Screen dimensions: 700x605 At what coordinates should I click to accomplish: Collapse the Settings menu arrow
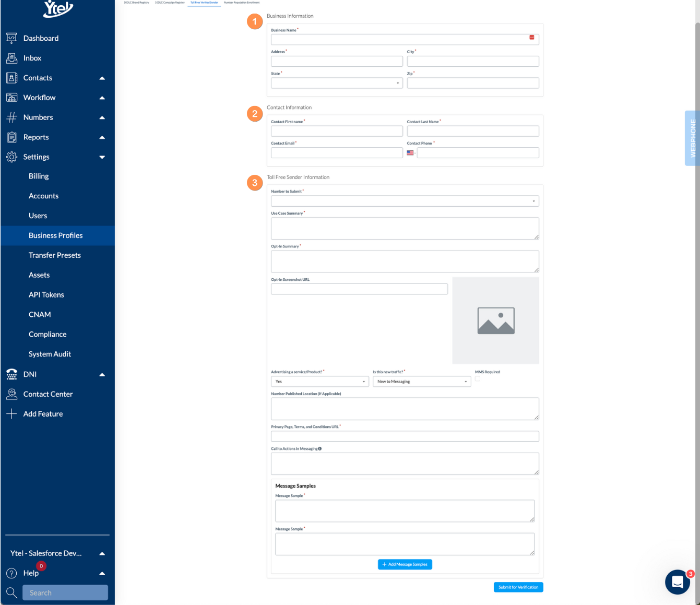pyautogui.click(x=102, y=157)
